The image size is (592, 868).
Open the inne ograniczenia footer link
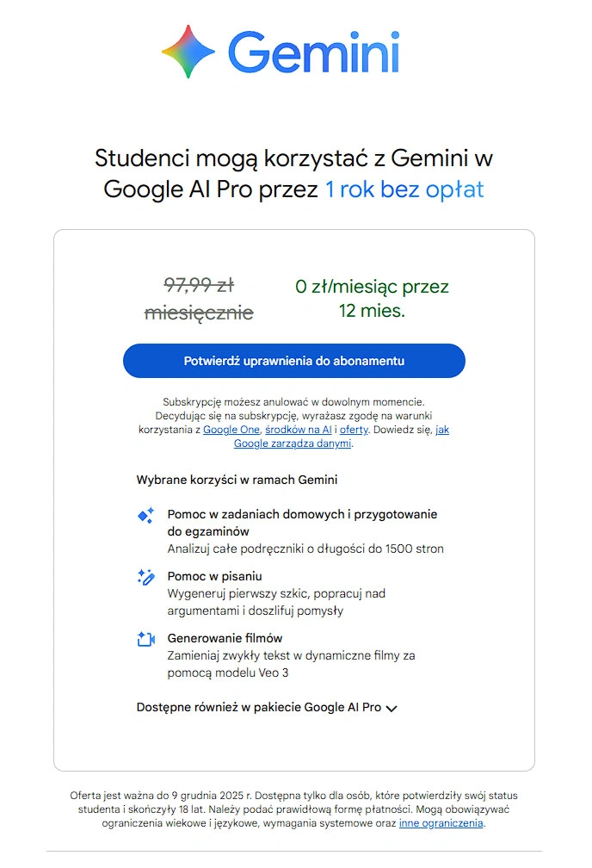click(x=441, y=823)
